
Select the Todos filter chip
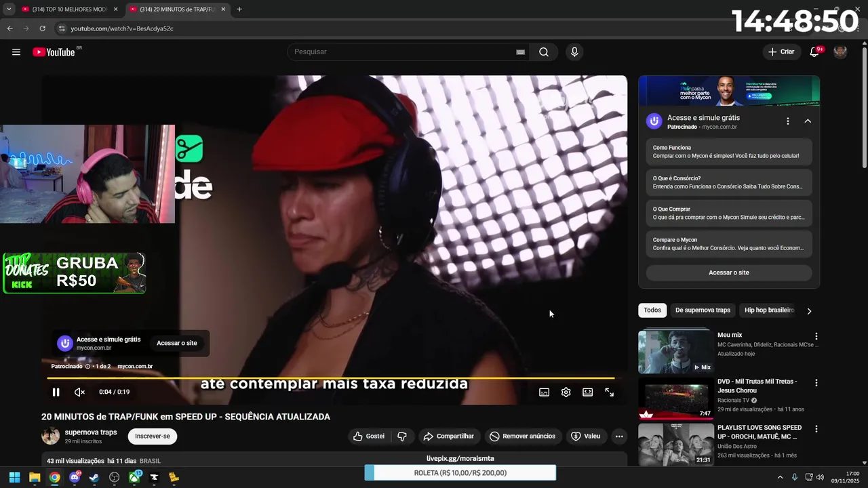click(x=652, y=310)
